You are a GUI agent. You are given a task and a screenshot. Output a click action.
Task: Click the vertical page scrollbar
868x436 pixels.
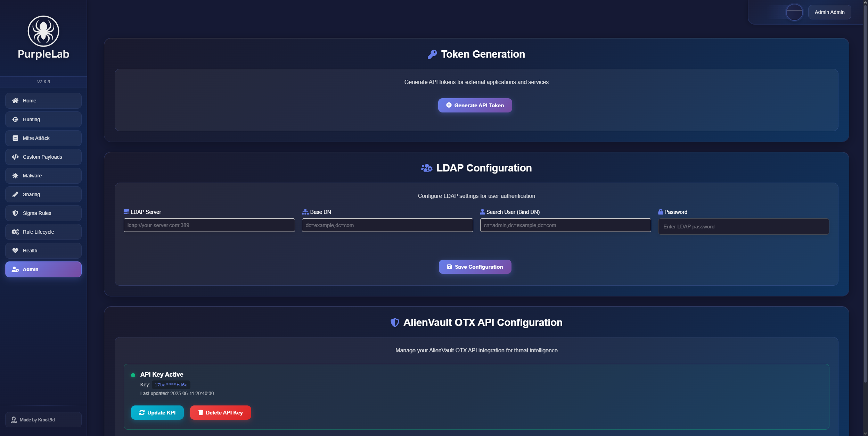[x=865, y=194]
